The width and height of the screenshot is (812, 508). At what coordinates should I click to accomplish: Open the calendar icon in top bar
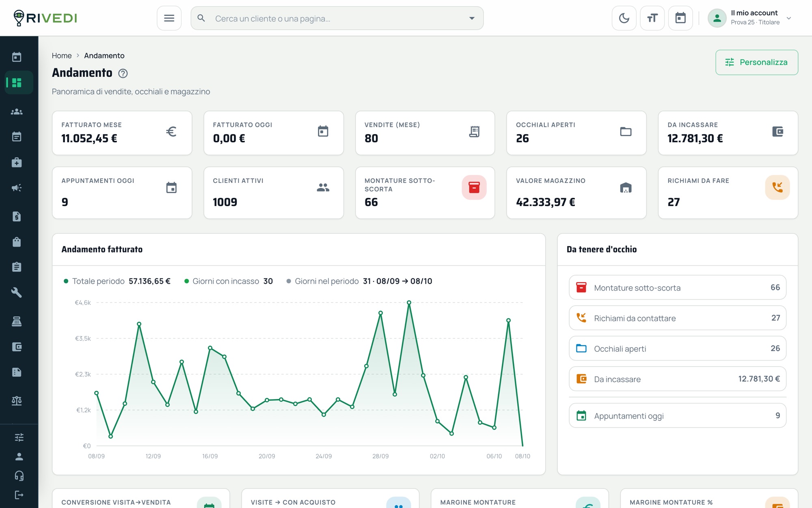pyautogui.click(x=680, y=18)
